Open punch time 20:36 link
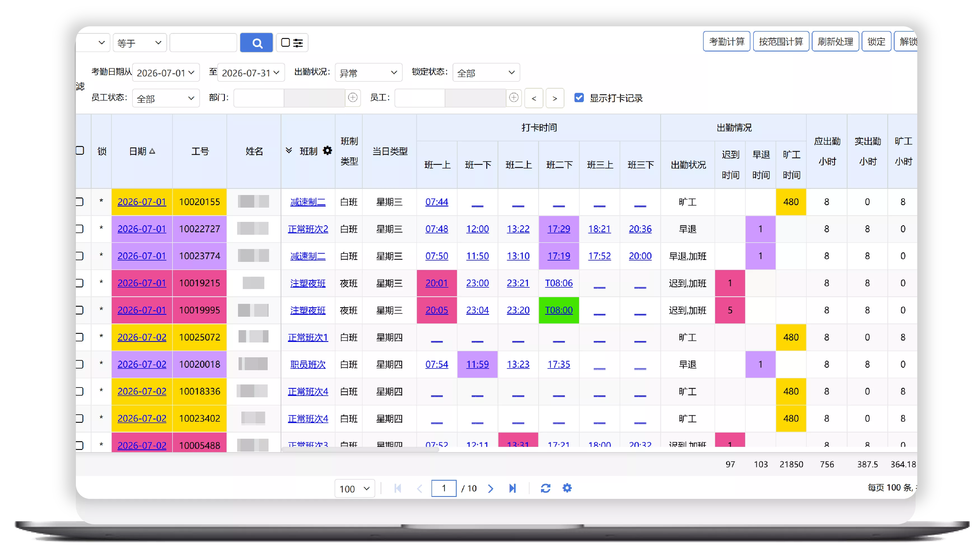 tap(640, 229)
